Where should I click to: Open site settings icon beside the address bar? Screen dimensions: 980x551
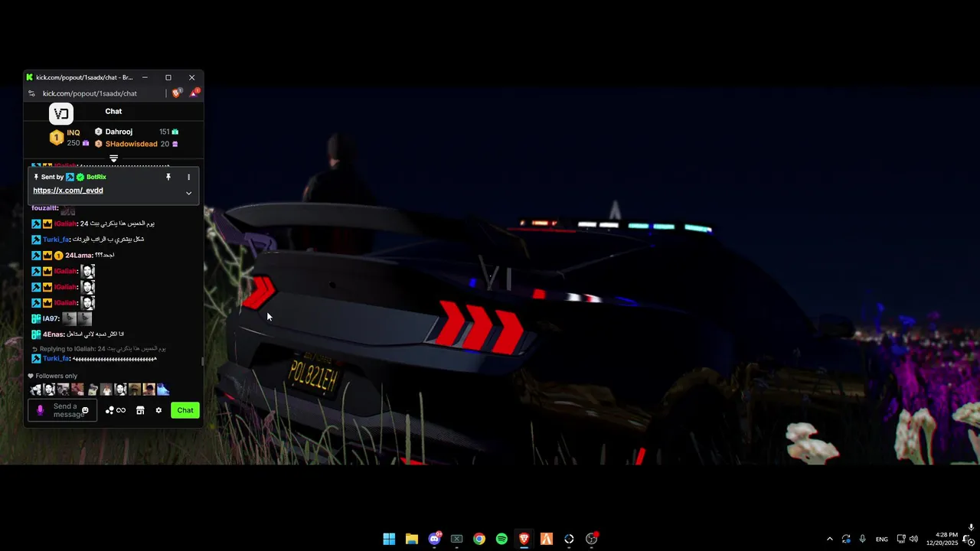click(31, 93)
